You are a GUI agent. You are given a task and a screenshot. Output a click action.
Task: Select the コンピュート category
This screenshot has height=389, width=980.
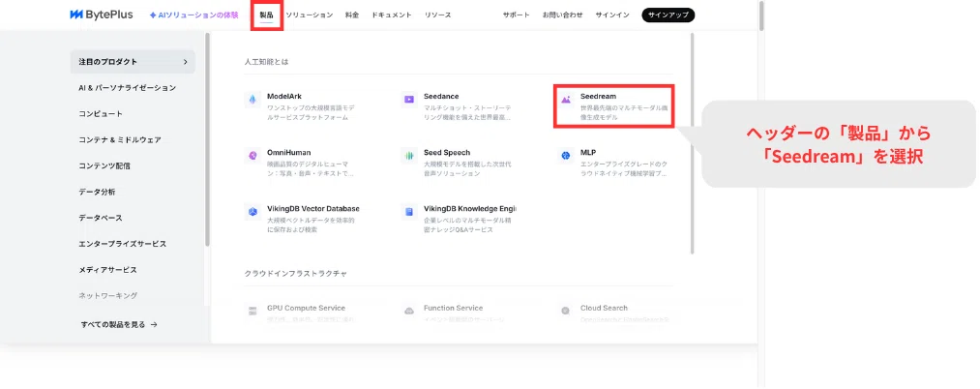[x=101, y=114]
